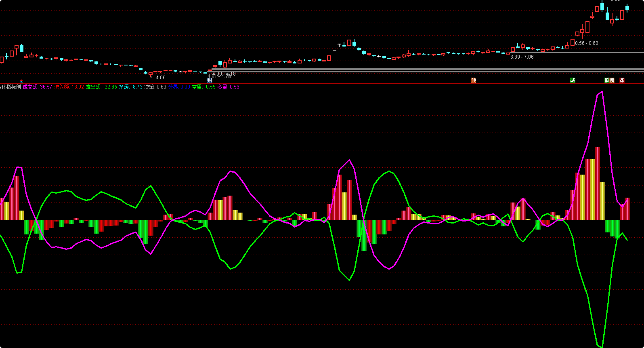This screenshot has width=644, height=348.
Task: Click the 多量 magenta indicator label
Action: click(228, 87)
